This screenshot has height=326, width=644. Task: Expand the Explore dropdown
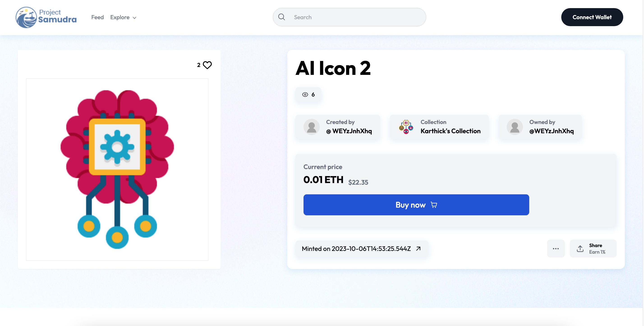pos(123,17)
